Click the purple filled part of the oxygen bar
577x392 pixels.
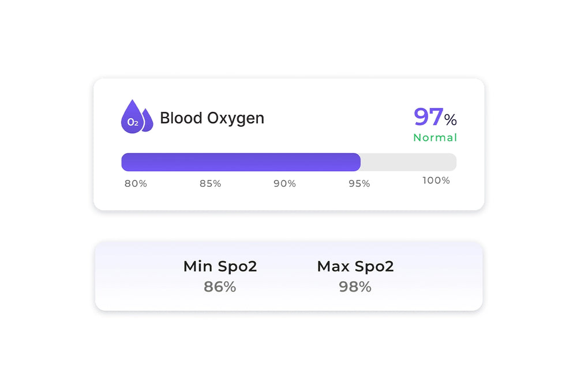241,162
